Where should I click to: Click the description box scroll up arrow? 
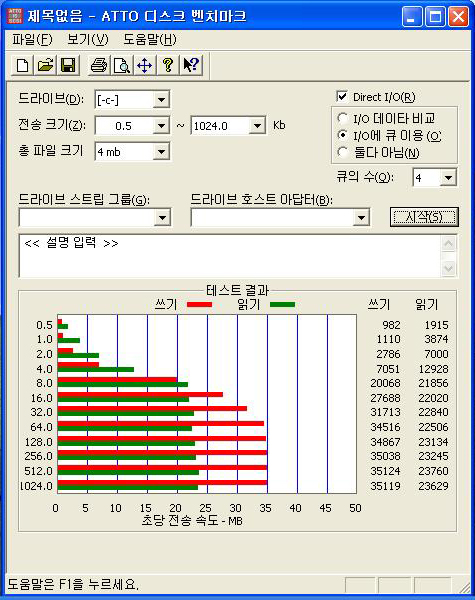pyautogui.click(x=449, y=243)
